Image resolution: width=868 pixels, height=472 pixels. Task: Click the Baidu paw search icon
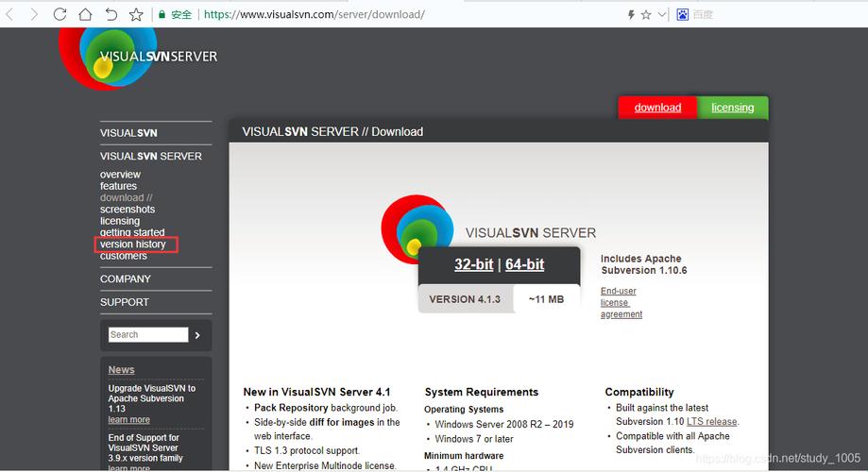683,15
